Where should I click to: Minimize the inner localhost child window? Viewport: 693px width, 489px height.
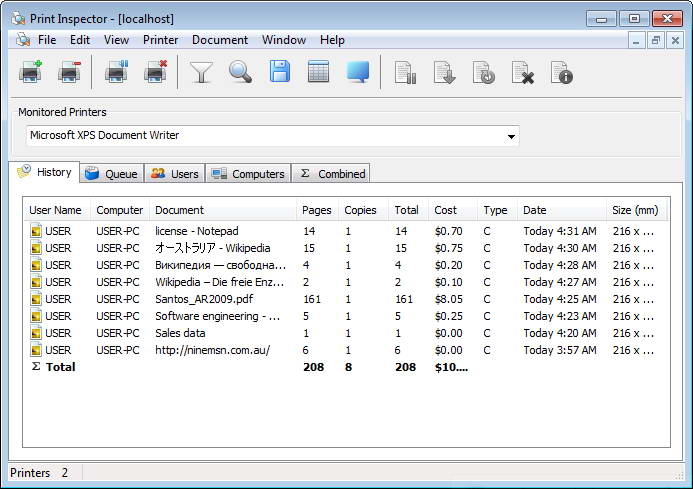point(636,41)
